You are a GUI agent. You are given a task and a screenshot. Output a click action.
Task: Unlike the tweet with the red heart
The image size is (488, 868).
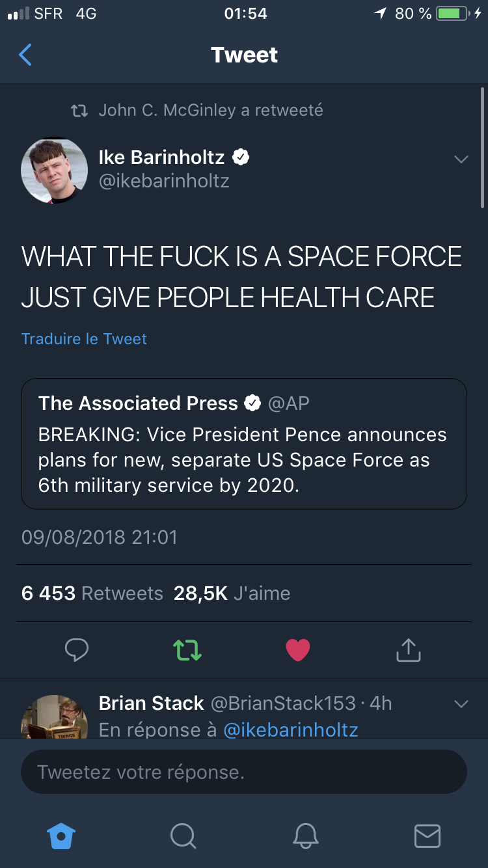point(298,649)
